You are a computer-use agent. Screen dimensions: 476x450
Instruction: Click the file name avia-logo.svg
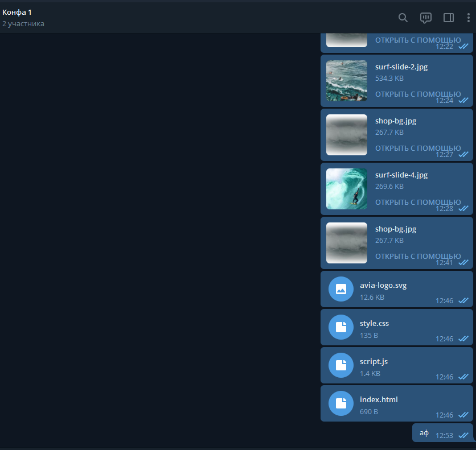click(x=383, y=286)
